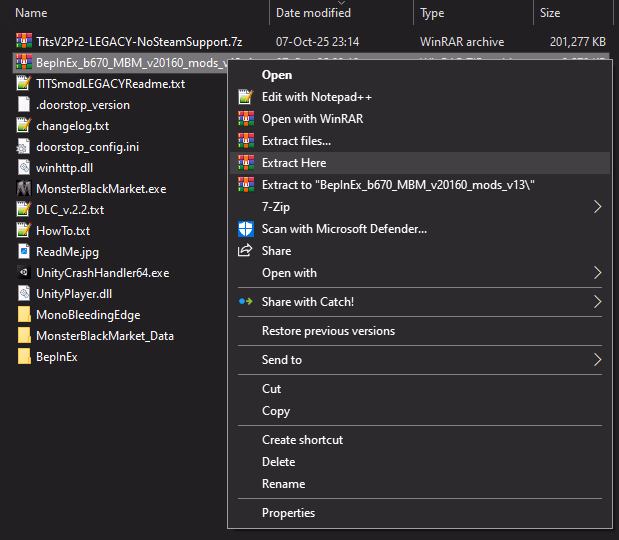The width and height of the screenshot is (619, 540).
Task: Click the TitsV2Pr2-LEGACY archive icon
Action: pyautogui.click(x=25, y=42)
